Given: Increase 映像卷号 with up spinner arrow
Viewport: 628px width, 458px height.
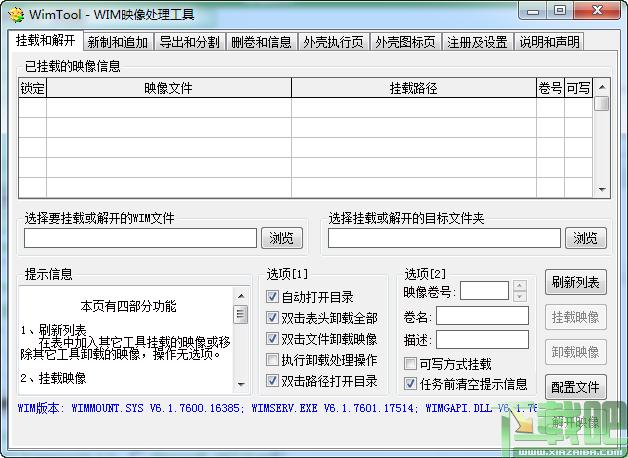Looking at the screenshot, I should (519, 286).
